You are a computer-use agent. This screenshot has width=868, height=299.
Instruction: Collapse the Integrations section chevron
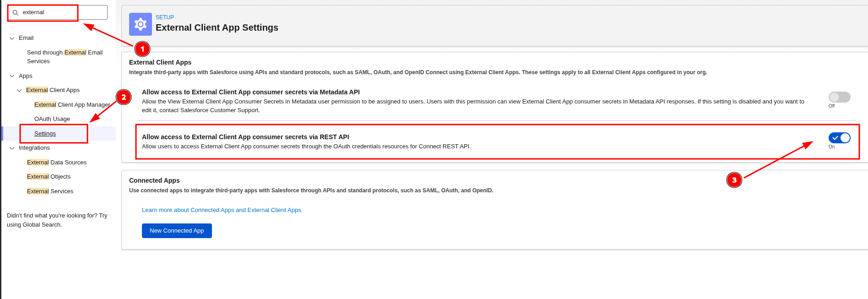coord(12,148)
